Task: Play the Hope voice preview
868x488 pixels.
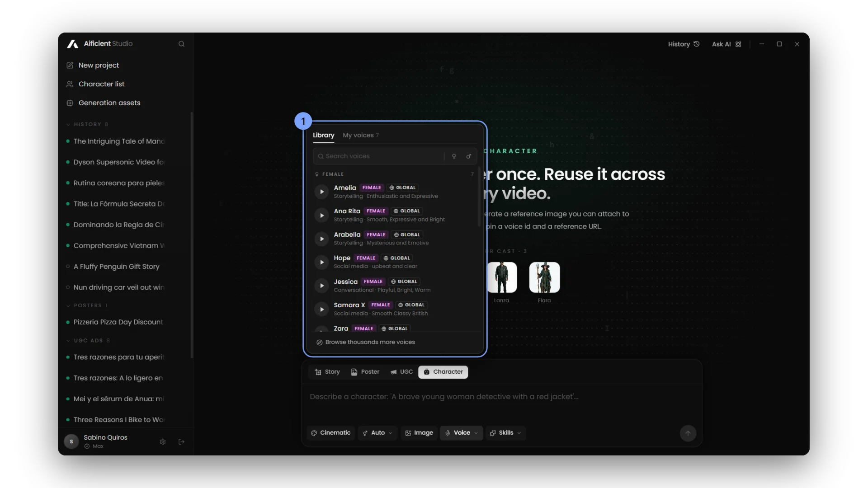Action: [321, 263]
